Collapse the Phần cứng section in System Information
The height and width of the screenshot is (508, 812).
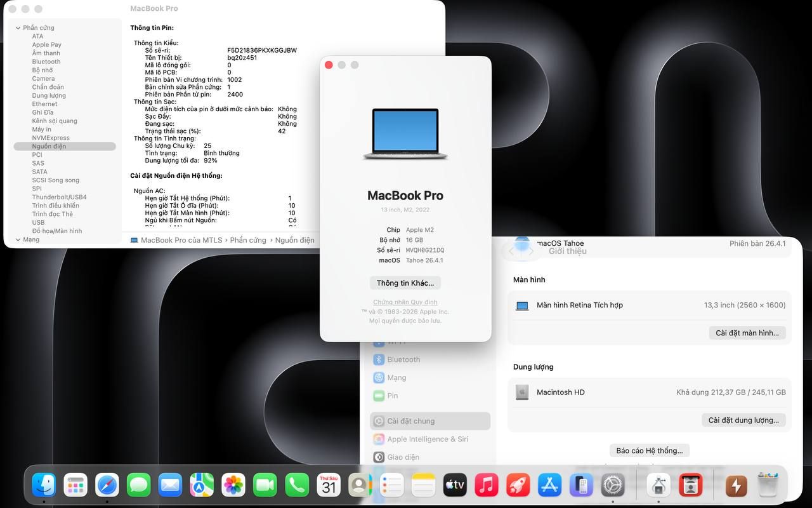click(x=18, y=28)
